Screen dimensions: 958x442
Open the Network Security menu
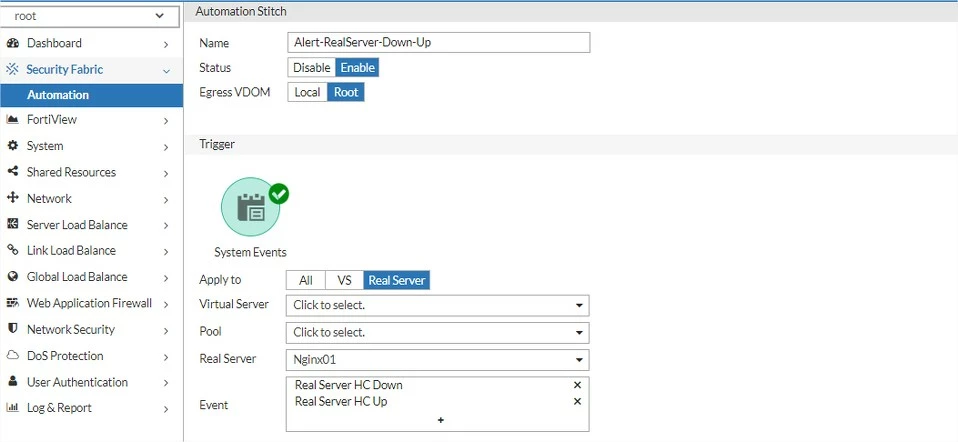point(92,330)
